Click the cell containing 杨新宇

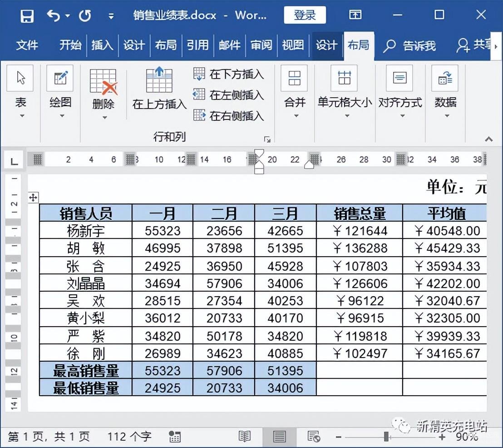click(x=86, y=230)
